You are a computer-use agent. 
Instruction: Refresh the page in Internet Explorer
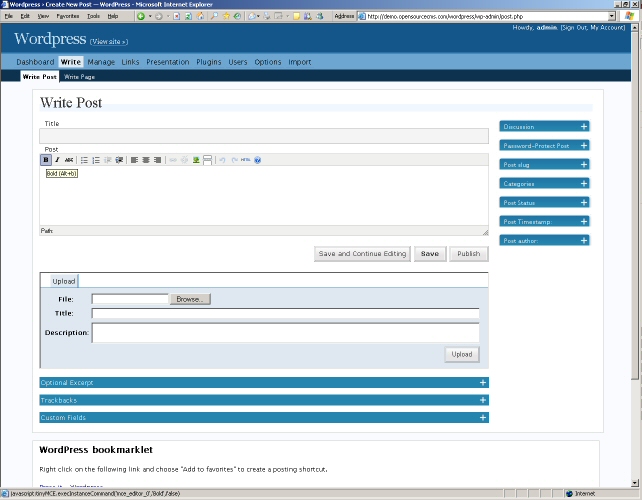(188, 16)
